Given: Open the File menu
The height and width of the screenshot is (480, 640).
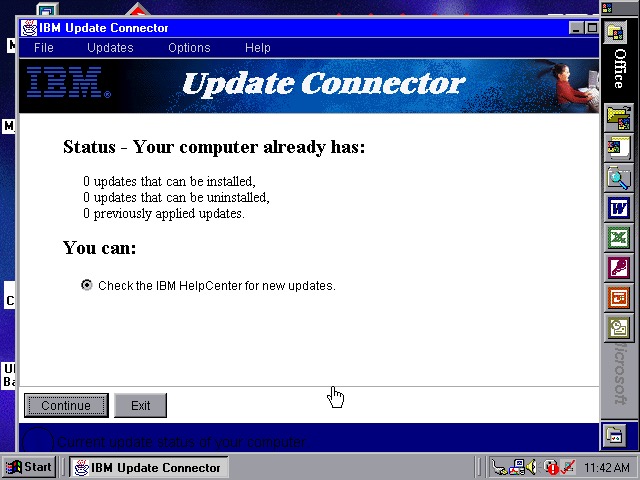Looking at the screenshot, I should click(44, 48).
